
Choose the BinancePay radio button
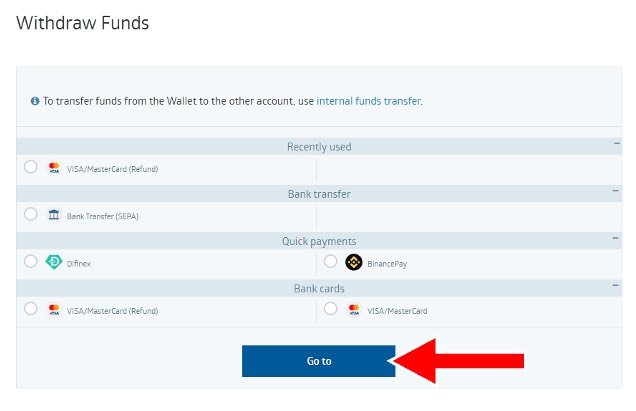pos(331,261)
